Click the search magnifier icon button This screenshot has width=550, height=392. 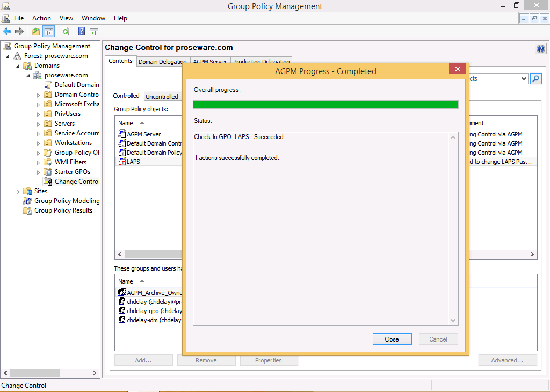(x=535, y=78)
